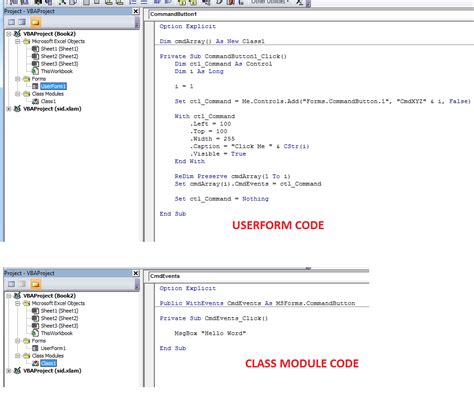The width and height of the screenshot is (474, 396).
Task: Toggle Folders button in class module window
Action: click(35, 284)
